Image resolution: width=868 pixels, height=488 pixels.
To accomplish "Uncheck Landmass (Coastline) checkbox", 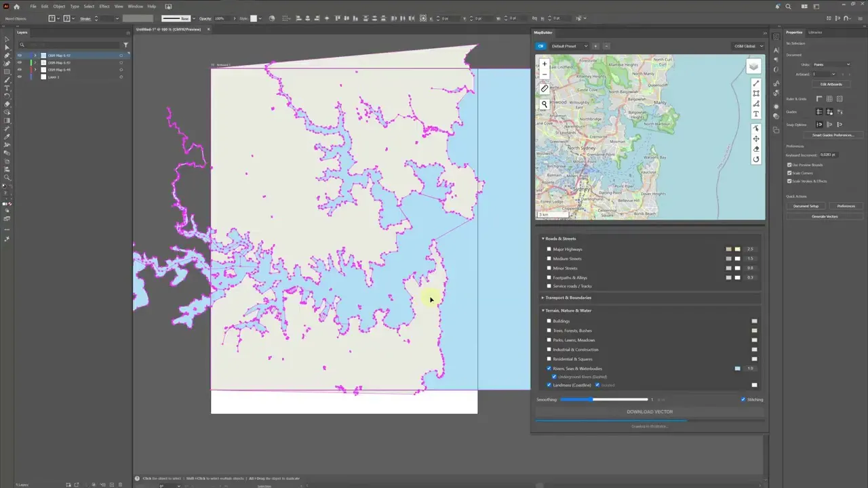I will click(x=549, y=385).
